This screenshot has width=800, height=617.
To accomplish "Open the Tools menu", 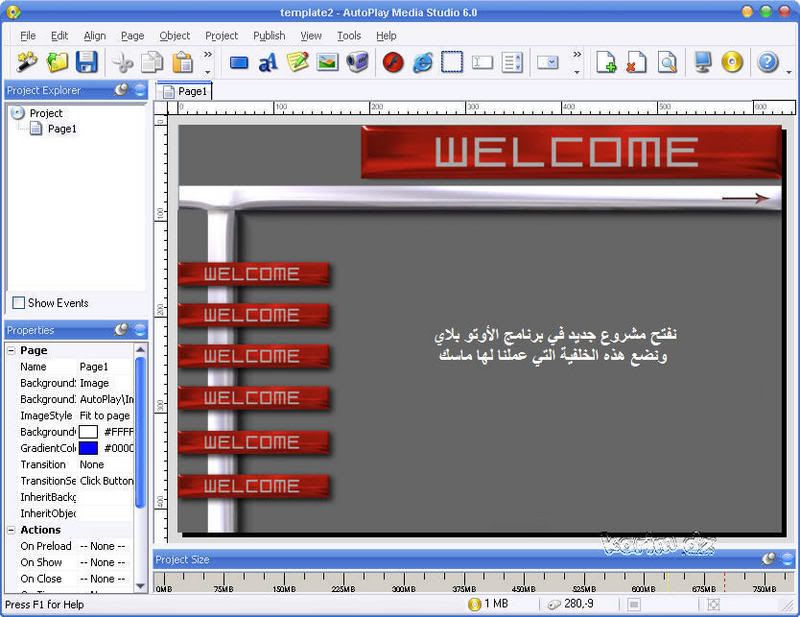I will pyautogui.click(x=349, y=36).
